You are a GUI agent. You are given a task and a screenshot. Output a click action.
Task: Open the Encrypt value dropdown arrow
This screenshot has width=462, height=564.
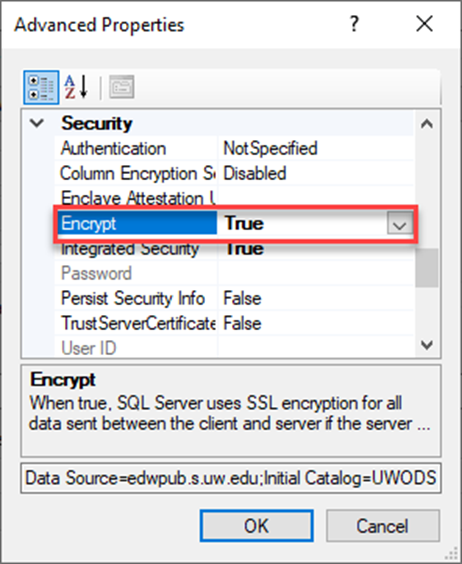pyautogui.click(x=399, y=224)
